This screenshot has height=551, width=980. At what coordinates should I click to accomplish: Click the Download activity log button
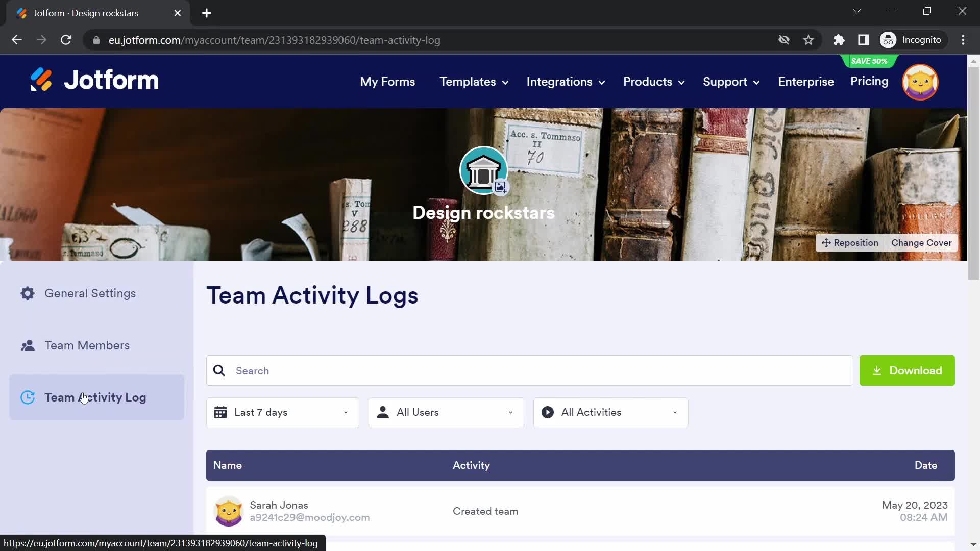[908, 371]
